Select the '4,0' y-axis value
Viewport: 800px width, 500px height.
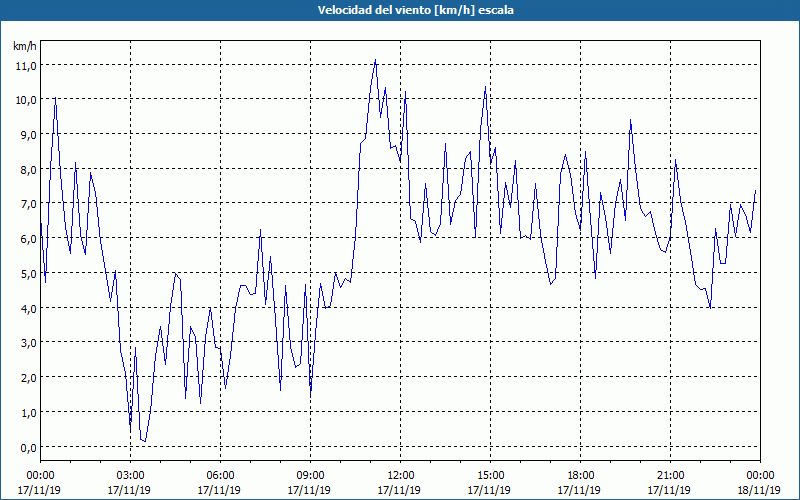29,308
